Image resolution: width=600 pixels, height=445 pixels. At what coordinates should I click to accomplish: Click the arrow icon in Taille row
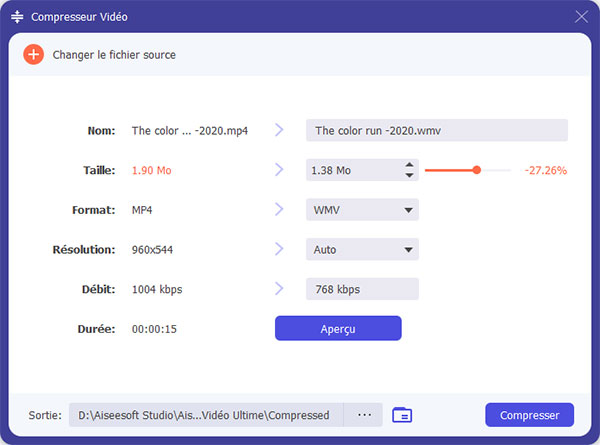click(279, 170)
